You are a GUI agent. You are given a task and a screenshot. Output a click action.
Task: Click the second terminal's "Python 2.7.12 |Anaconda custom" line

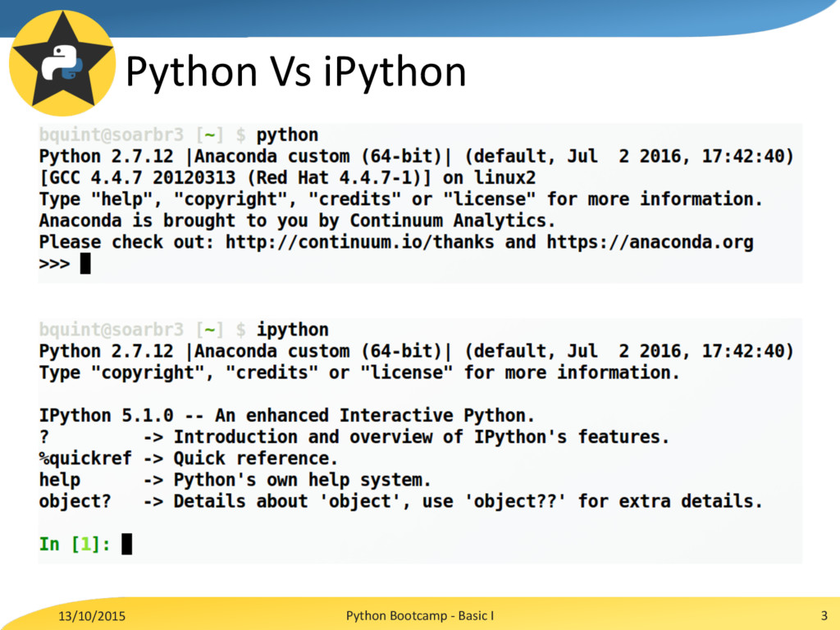click(x=416, y=351)
